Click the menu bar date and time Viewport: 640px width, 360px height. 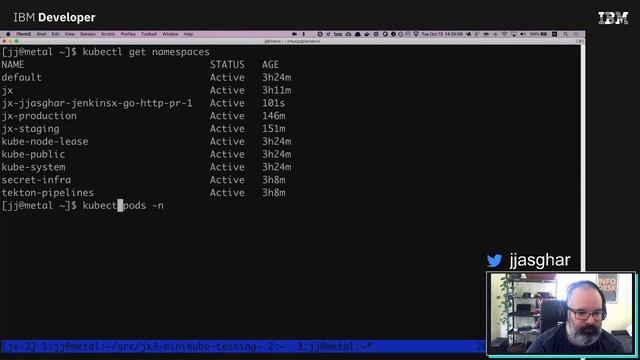tap(442, 34)
